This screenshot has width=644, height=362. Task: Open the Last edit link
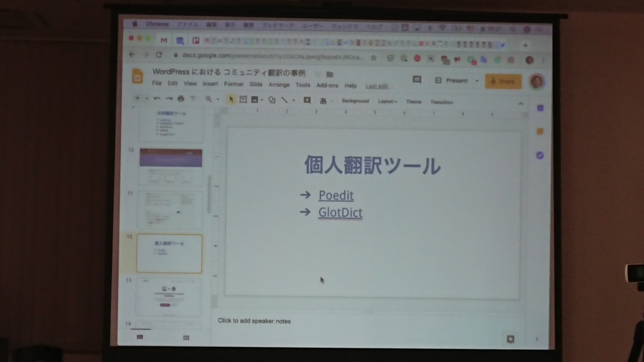(378, 86)
